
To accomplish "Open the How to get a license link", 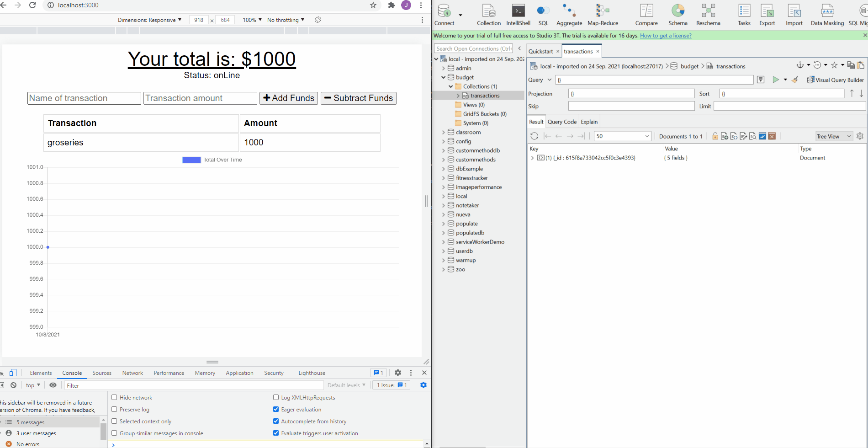I will [x=666, y=35].
